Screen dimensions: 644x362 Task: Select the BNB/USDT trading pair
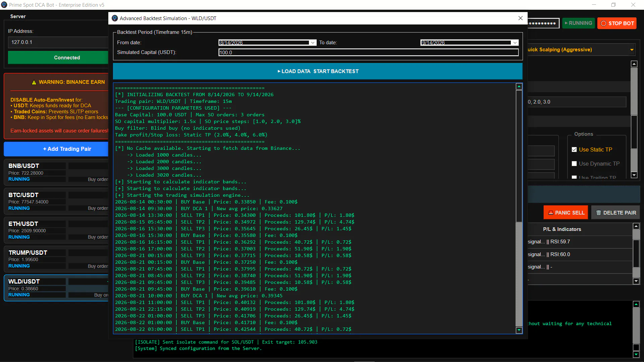pyautogui.click(x=56, y=172)
